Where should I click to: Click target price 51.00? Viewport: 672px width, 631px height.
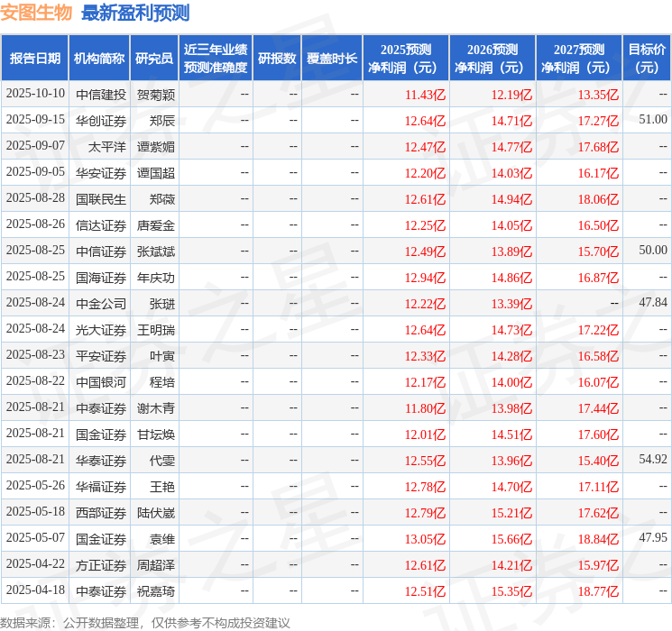tap(653, 120)
